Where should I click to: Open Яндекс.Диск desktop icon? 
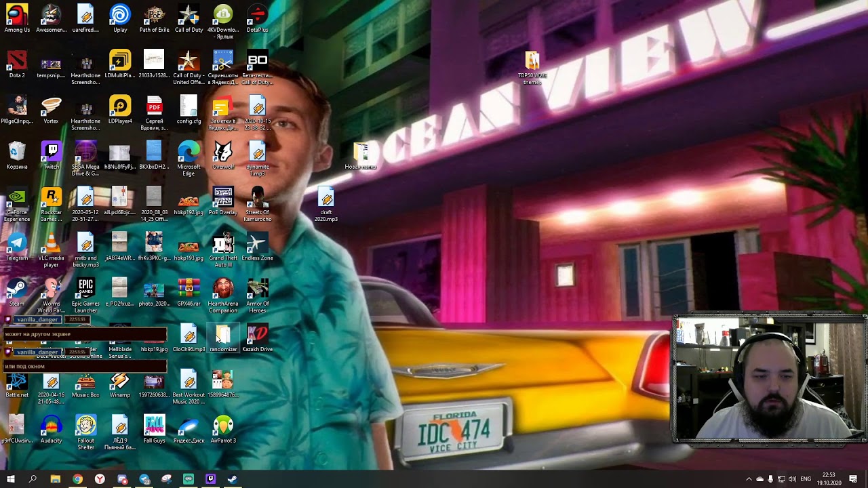point(189,429)
